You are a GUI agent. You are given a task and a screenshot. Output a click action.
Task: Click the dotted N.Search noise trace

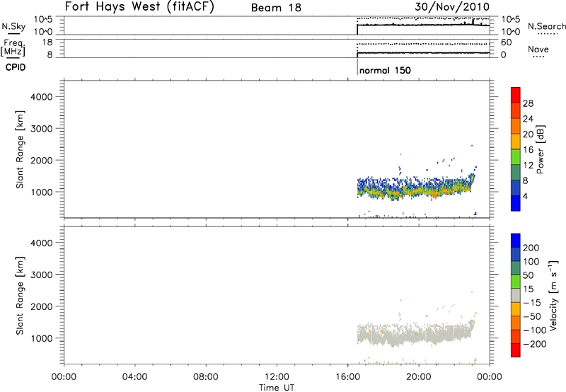coord(423,18)
